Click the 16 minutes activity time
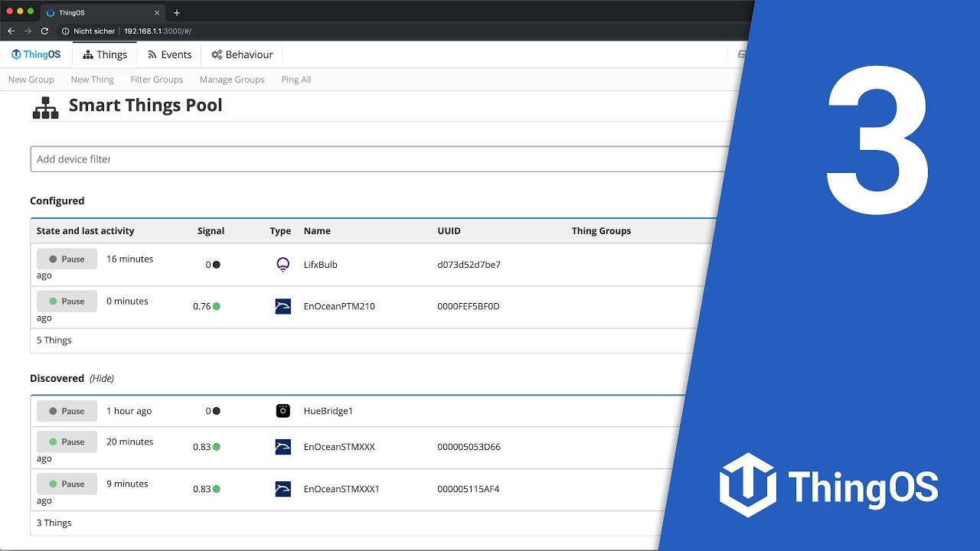Screen dimensions: 980x551 click(130, 259)
